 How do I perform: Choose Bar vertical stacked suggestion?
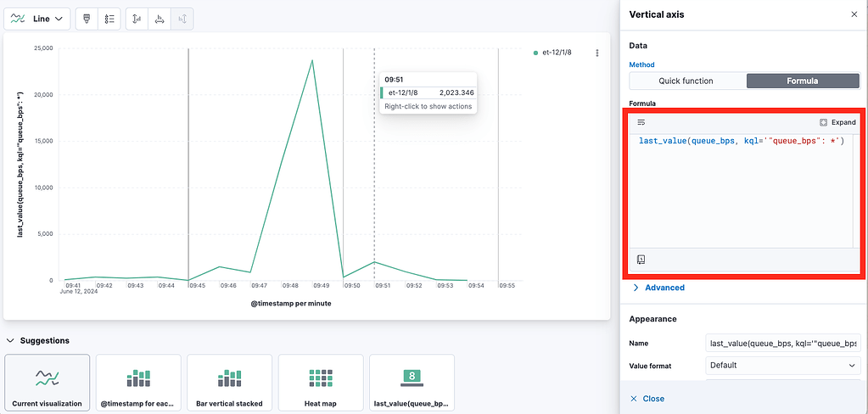(x=229, y=383)
